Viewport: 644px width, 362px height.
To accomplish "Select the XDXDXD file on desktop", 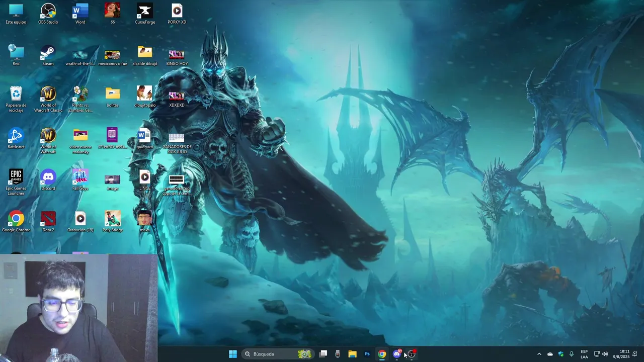I will [177, 99].
